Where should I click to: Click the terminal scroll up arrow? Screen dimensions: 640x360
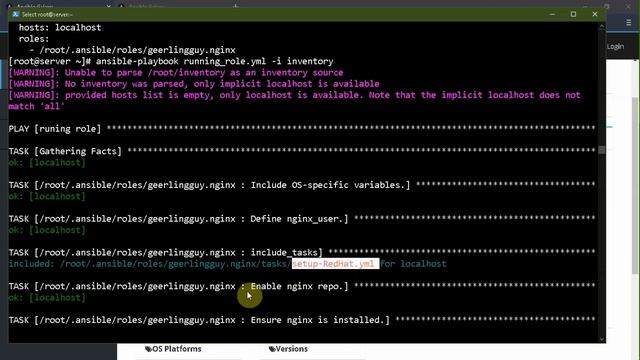click(602, 26)
